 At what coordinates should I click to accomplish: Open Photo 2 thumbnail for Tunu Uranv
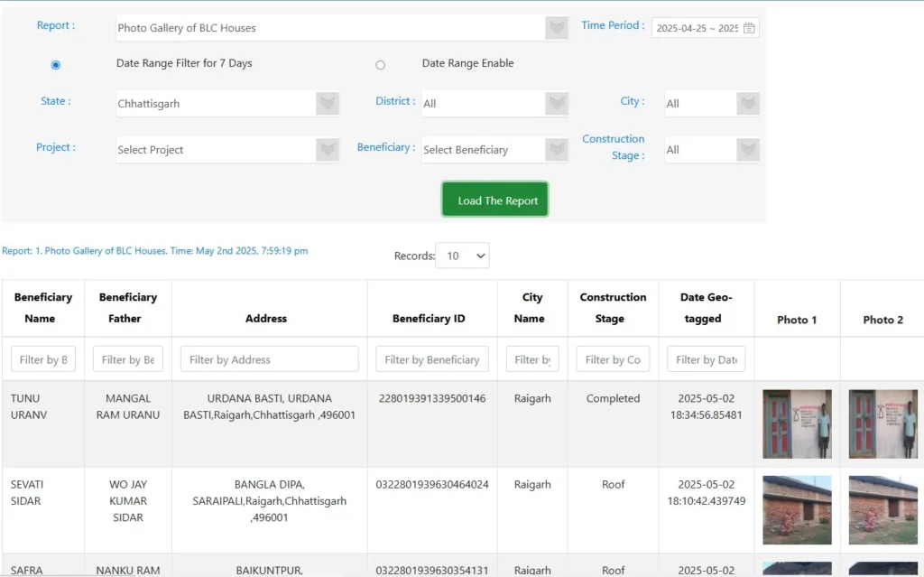click(882, 424)
